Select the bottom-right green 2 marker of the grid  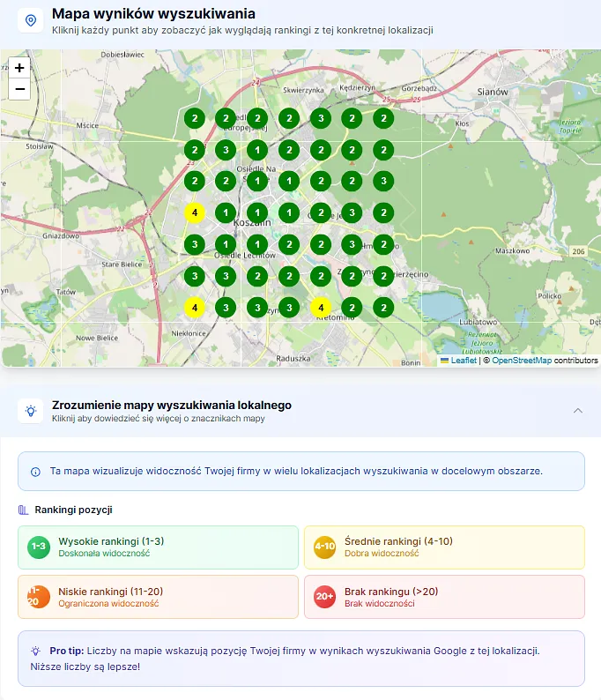[x=383, y=308]
